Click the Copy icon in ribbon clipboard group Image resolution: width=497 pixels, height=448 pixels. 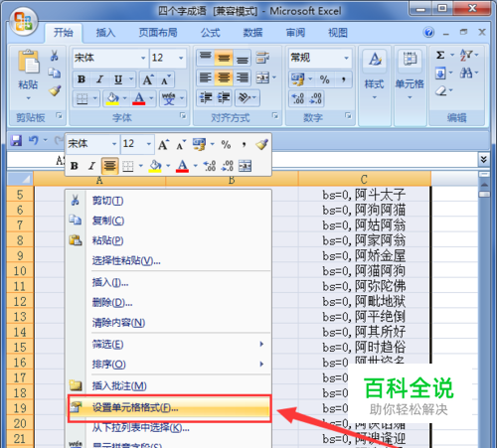[55, 73]
